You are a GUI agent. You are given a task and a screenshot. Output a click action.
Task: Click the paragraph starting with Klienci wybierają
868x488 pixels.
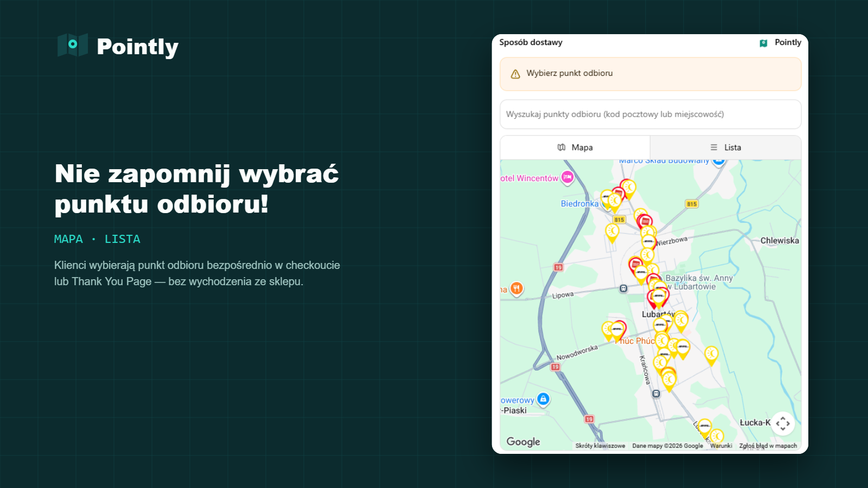click(197, 273)
